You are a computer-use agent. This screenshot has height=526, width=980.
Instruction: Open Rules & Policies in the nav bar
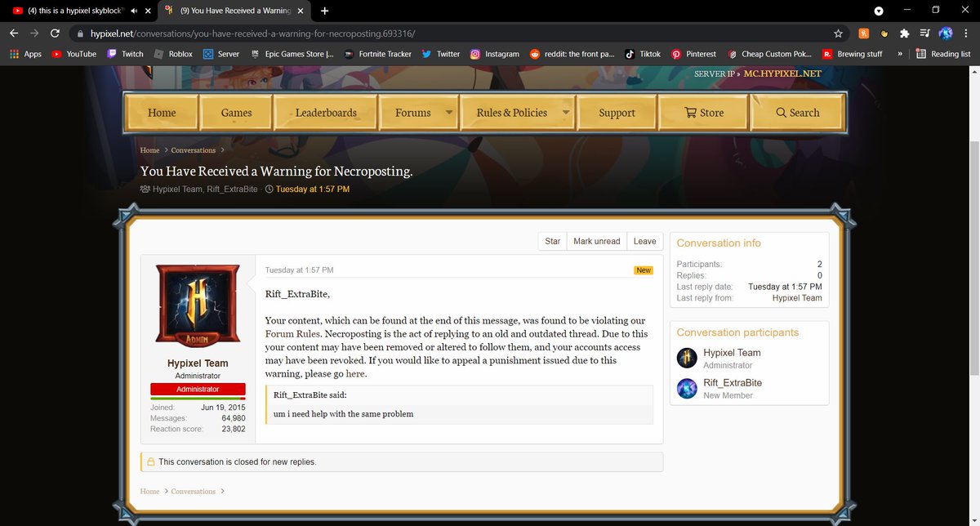point(512,113)
